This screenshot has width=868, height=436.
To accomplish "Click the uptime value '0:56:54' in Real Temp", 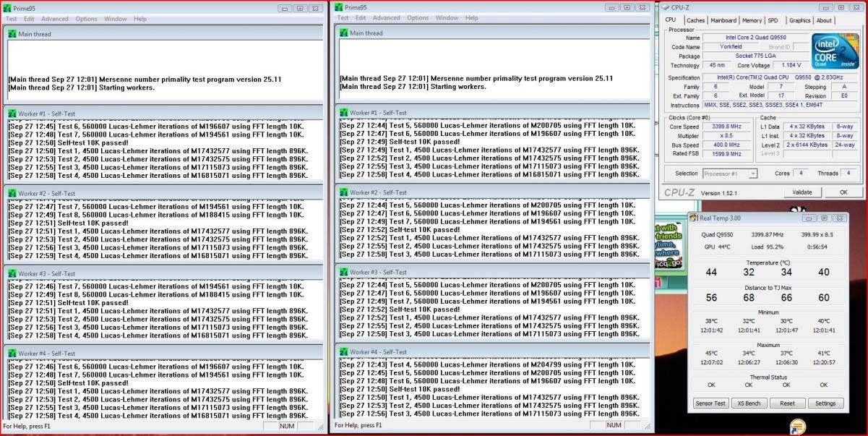I will (817, 247).
